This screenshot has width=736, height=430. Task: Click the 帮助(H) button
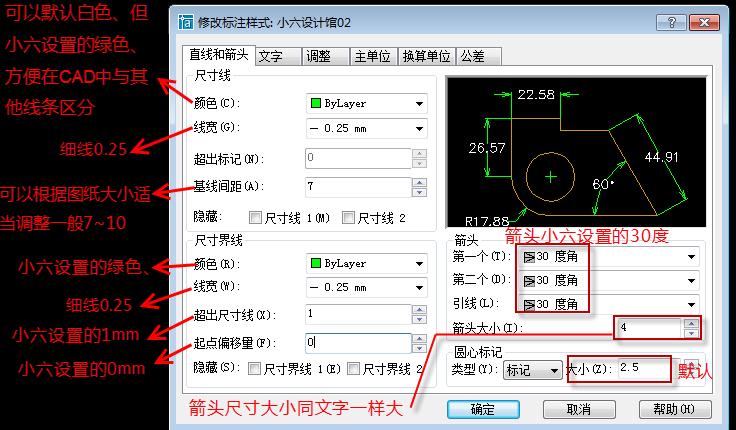pyautogui.click(x=675, y=409)
